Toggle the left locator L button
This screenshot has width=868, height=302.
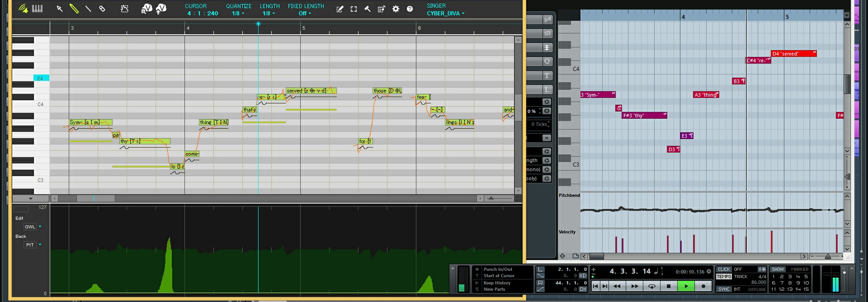[x=540, y=269]
